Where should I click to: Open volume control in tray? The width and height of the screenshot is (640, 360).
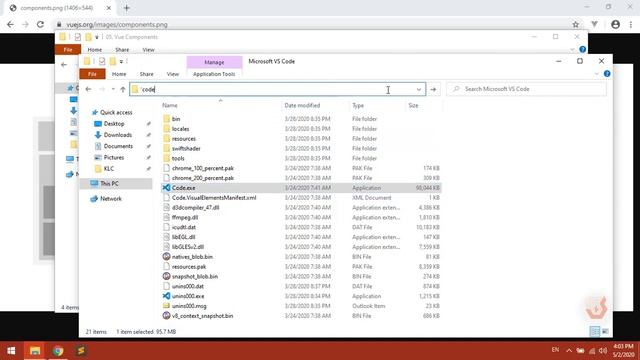pos(603,351)
